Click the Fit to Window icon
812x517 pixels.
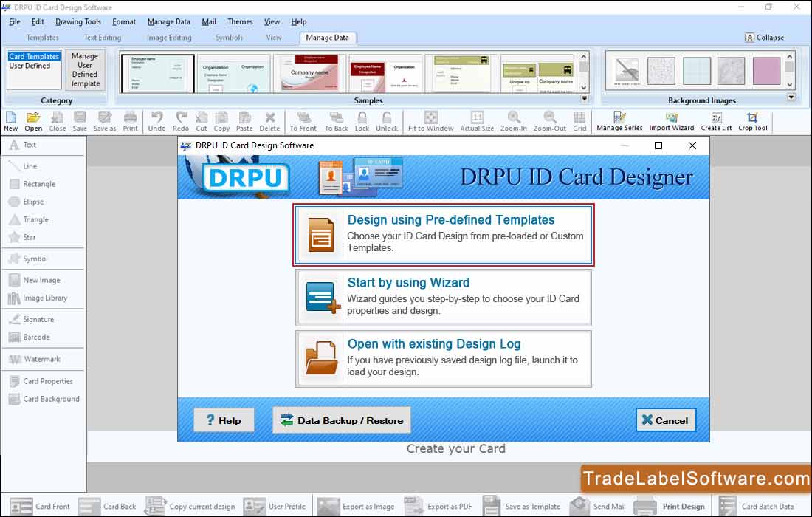point(431,121)
